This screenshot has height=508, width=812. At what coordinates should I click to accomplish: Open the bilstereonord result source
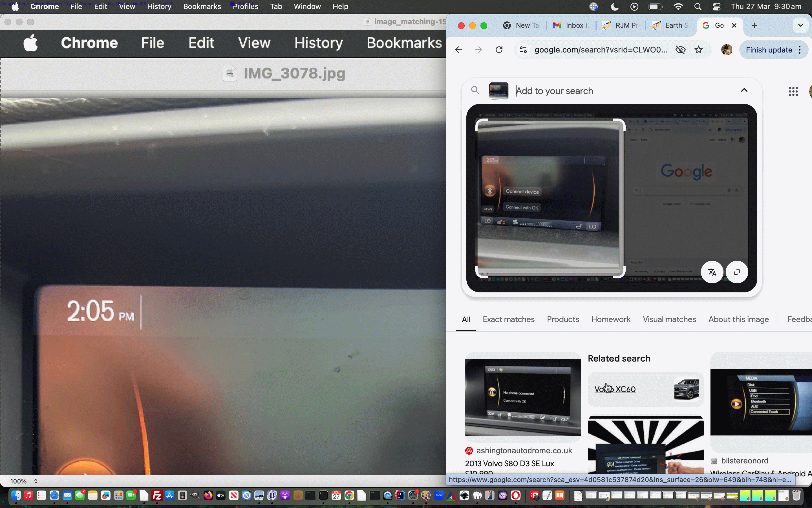point(745,461)
